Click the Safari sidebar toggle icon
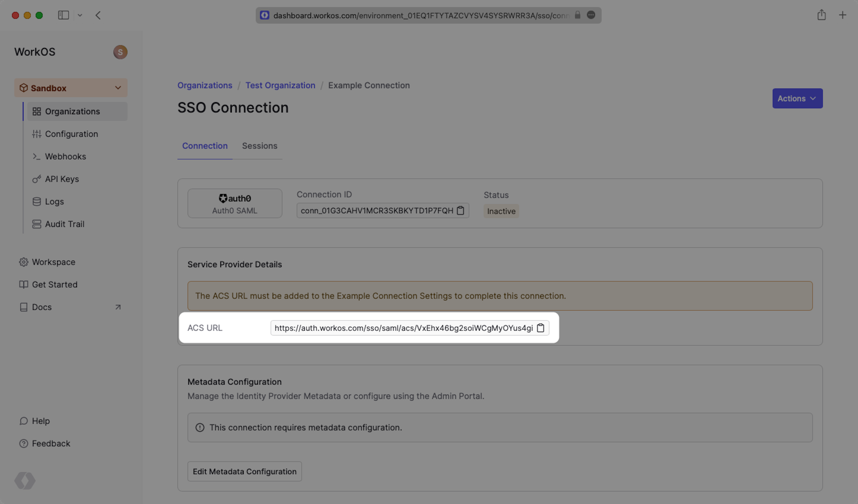The height and width of the screenshot is (504, 858). pos(63,15)
